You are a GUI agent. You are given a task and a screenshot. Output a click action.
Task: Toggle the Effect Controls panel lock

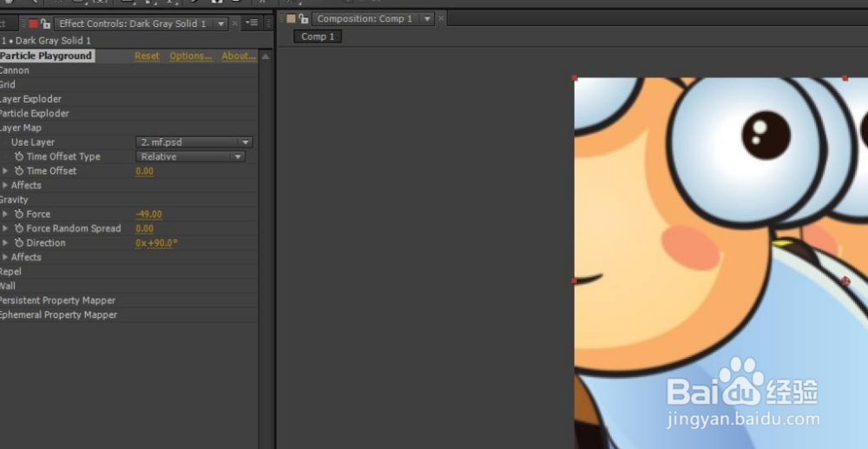(x=45, y=23)
